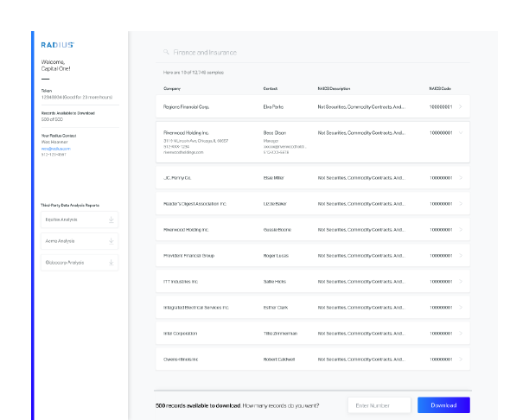
Task: Select the Provident Financial Group company name
Action: [188, 256]
